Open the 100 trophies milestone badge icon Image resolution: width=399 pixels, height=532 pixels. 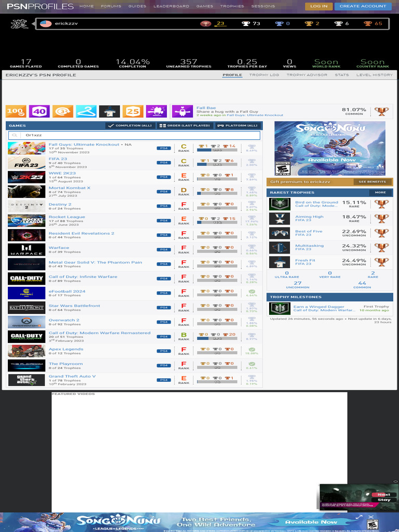[16, 111]
